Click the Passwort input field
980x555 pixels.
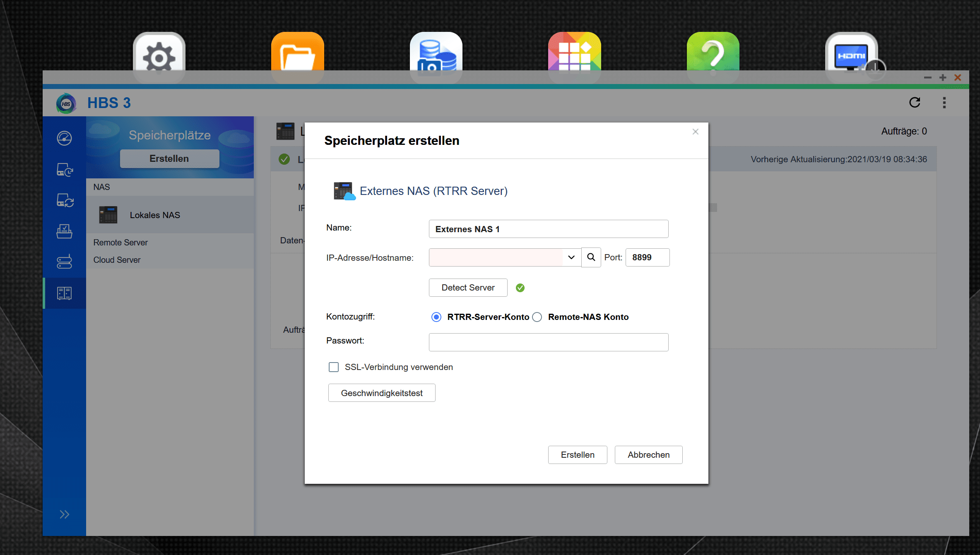click(549, 342)
